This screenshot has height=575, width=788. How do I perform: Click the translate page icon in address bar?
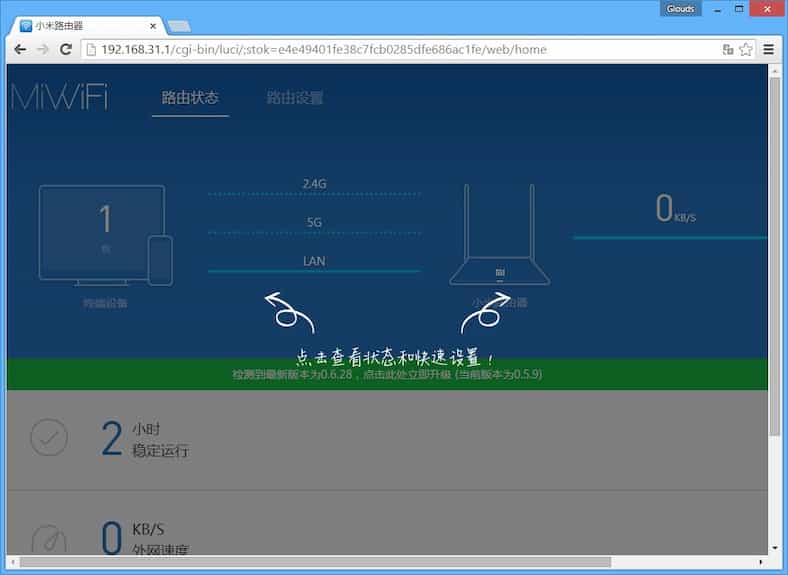728,49
